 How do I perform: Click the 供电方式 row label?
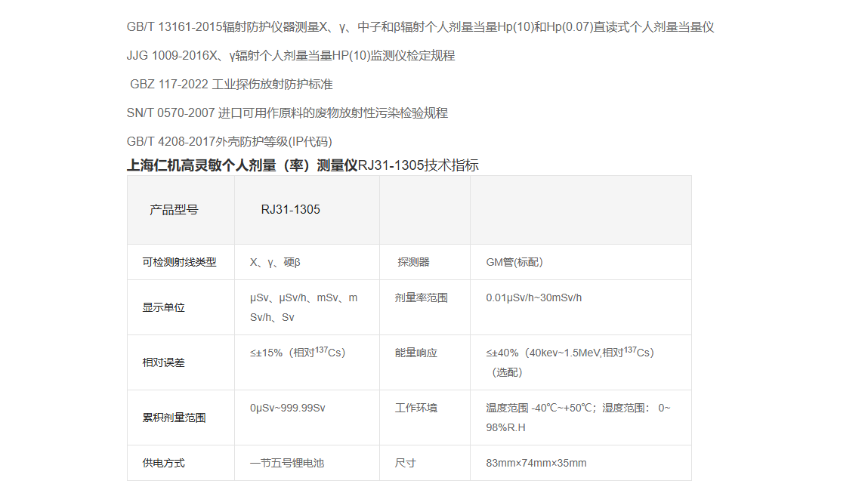click(x=181, y=463)
